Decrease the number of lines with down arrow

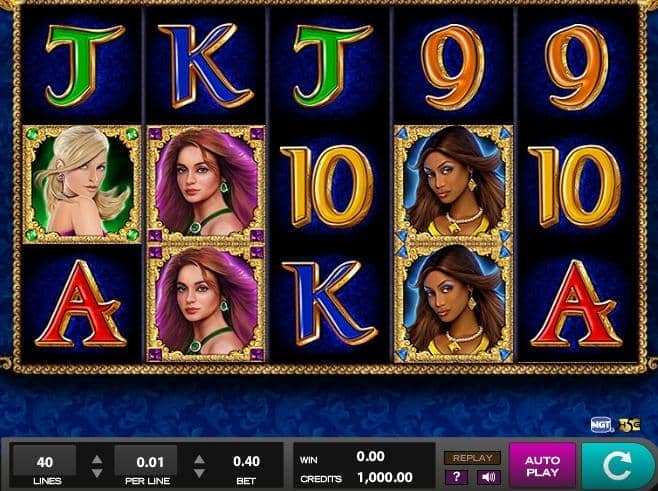97,473
